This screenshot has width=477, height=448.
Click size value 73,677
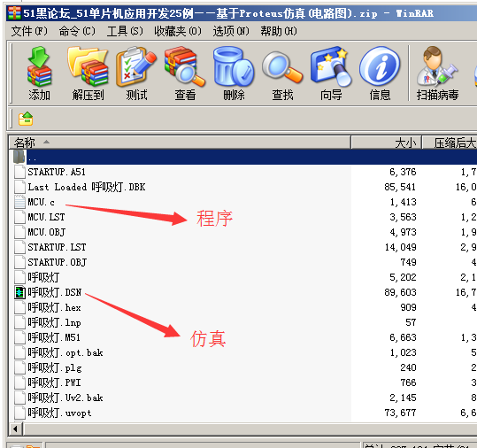400,413
